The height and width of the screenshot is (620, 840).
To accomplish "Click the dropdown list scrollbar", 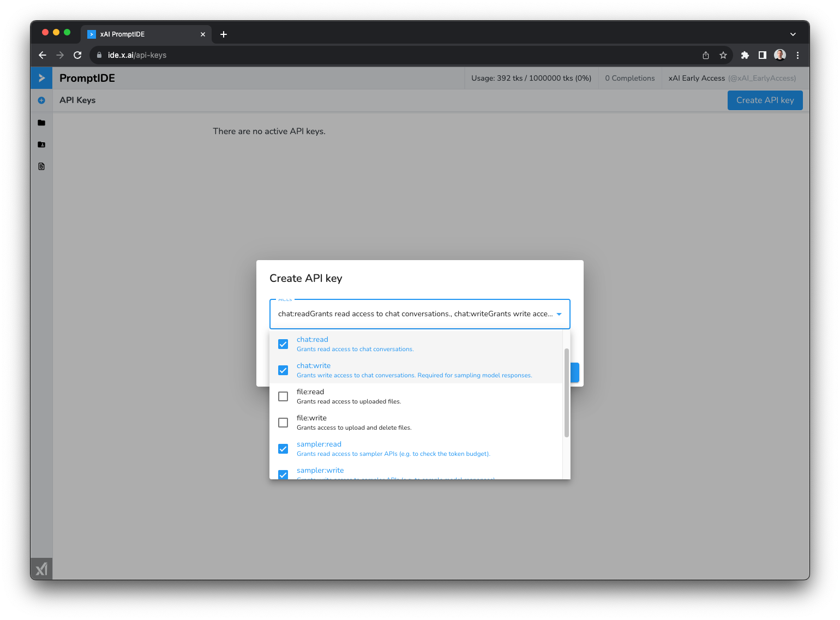I will click(x=567, y=393).
